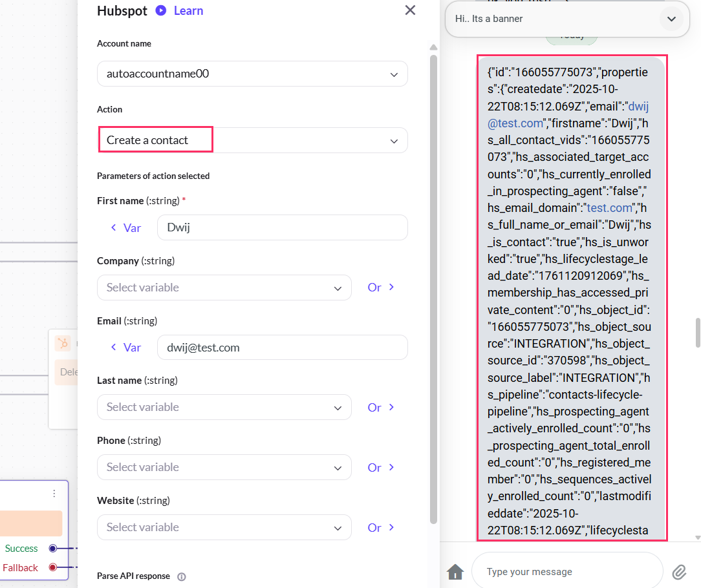Click the paperclip attachment icon
The width and height of the screenshot is (701, 588).
[x=679, y=572]
